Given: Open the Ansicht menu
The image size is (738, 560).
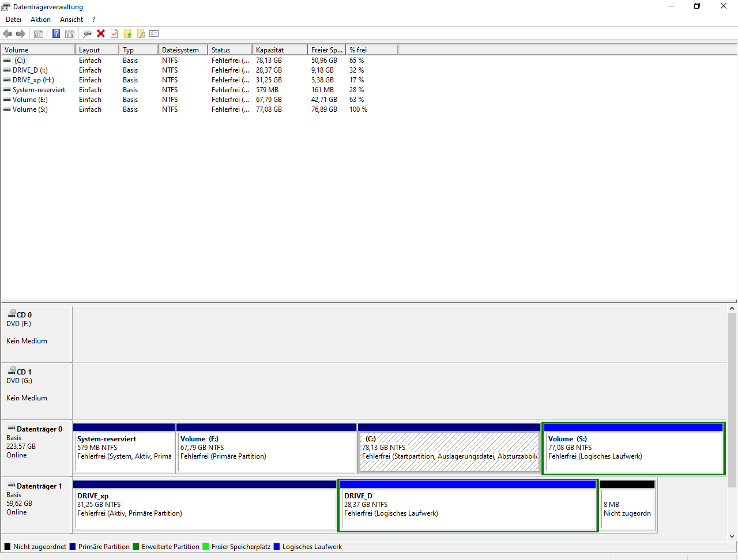Looking at the screenshot, I should pos(71,19).
